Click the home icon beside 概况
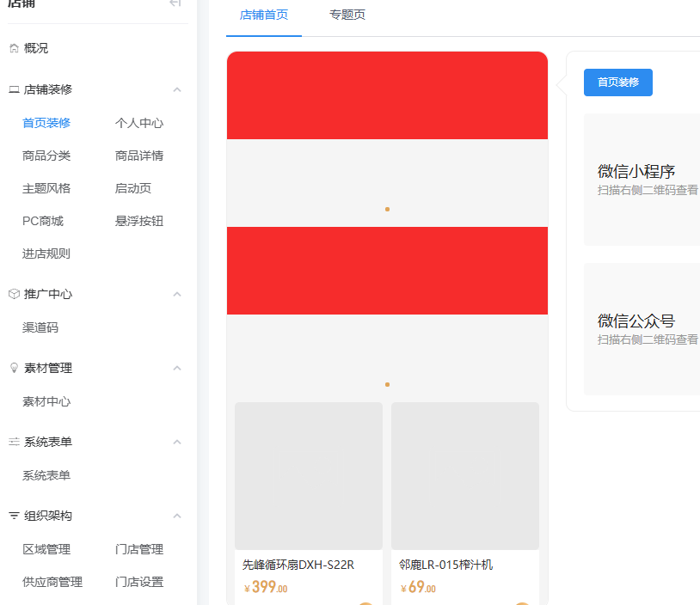 pyautogui.click(x=14, y=48)
